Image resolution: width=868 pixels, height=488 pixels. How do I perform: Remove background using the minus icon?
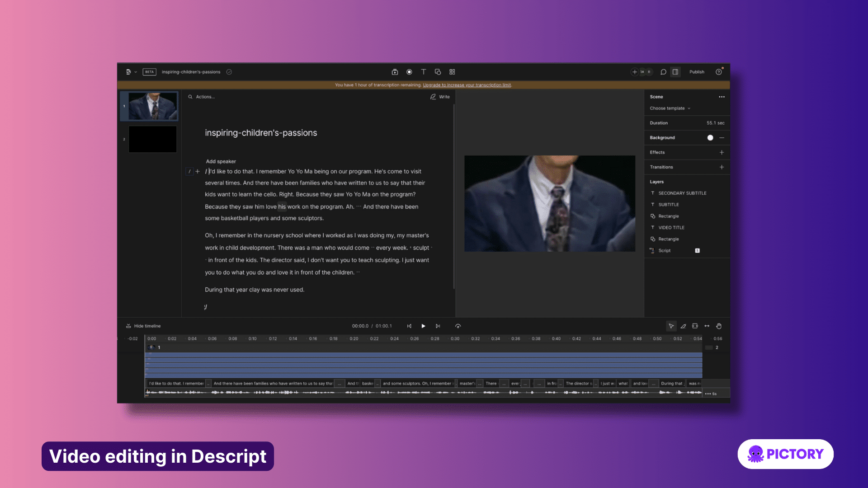pyautogui.click(x=722, y=138)
